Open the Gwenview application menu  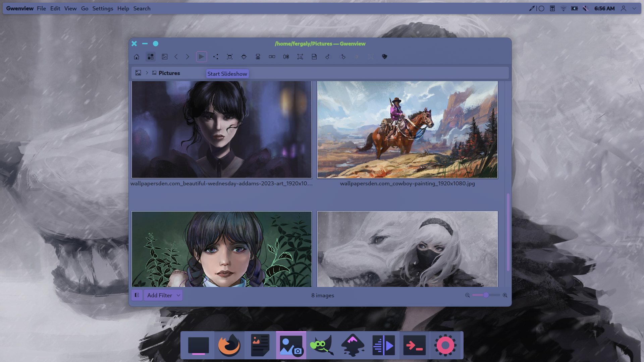[20, 8]
